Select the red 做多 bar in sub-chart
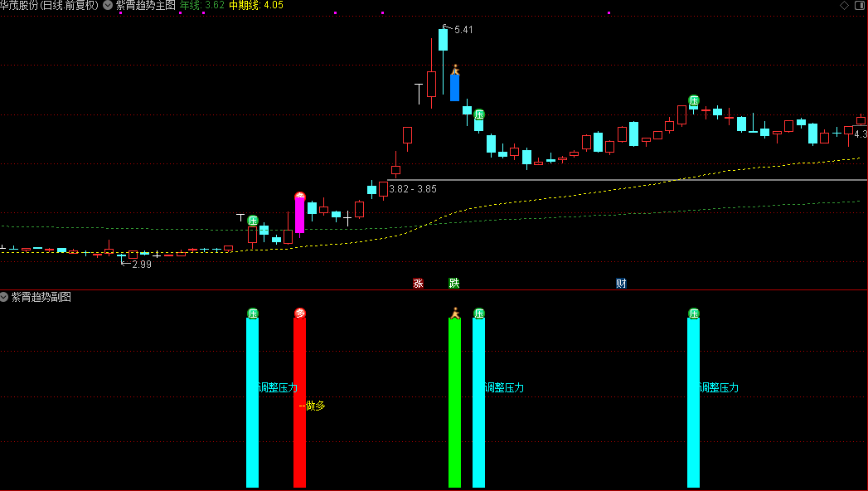The height and width of the screenshot is (491, 868). (299, 402)
